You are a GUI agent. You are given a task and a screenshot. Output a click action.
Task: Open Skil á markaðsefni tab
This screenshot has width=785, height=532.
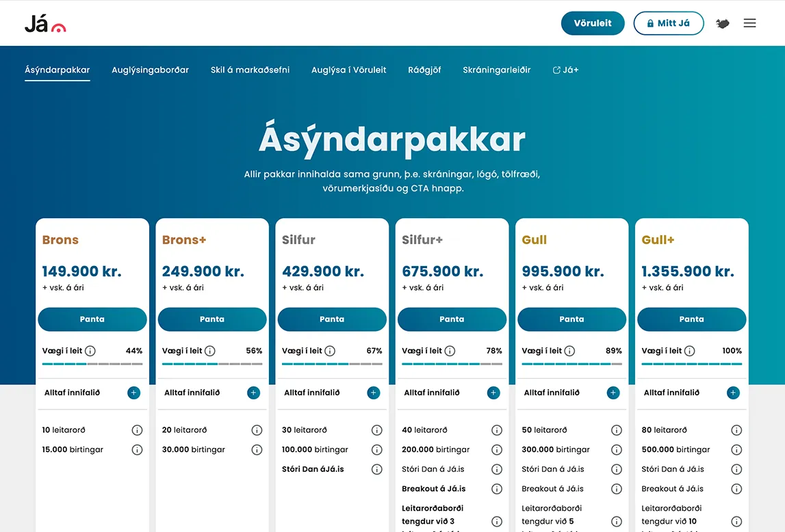[x=250, y=70]
